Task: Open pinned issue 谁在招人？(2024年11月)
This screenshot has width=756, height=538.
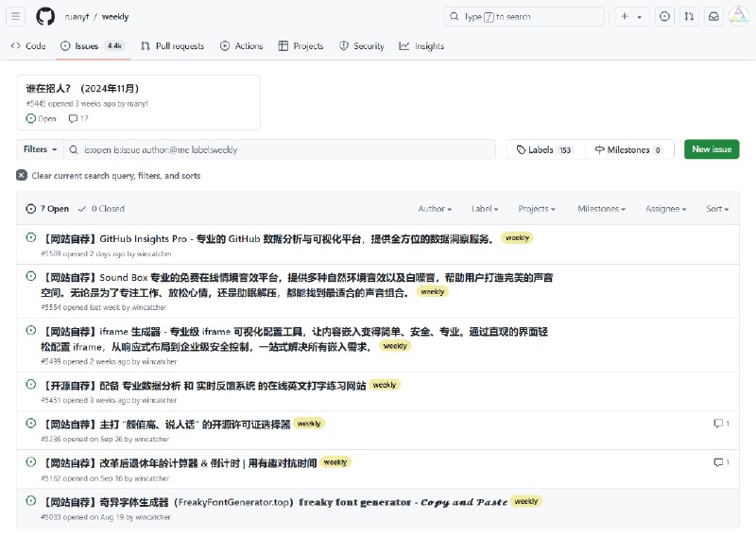Action: (x=82, y=88)
